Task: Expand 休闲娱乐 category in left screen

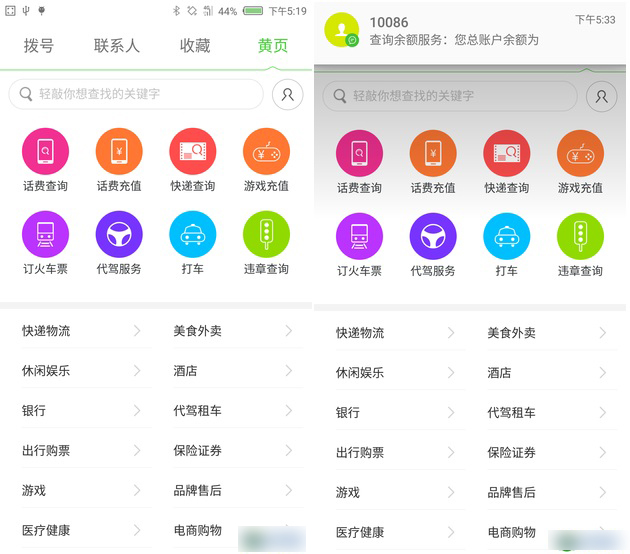Action: [x=86, y=371]
